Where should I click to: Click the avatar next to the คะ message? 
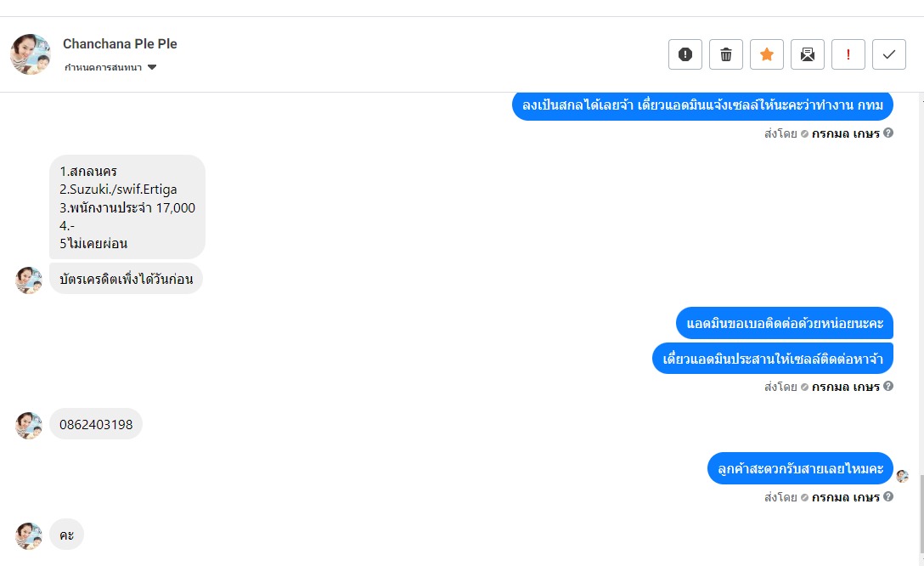[29, 536]
